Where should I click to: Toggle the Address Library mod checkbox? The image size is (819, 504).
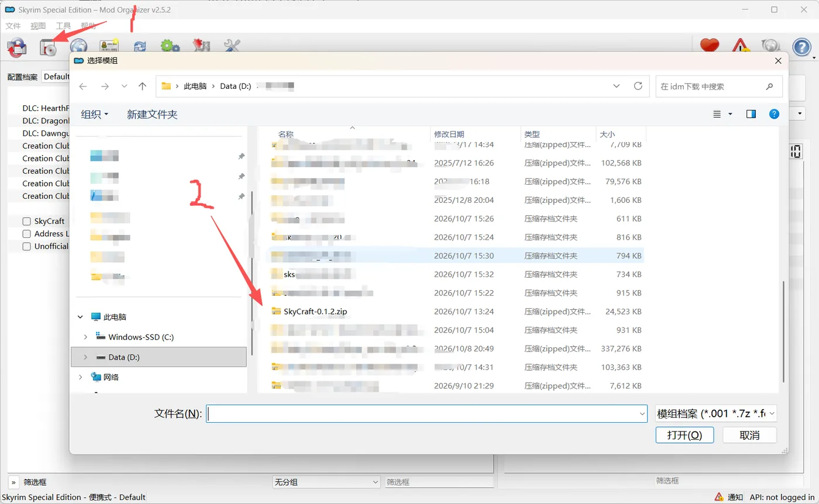(26, 234)
